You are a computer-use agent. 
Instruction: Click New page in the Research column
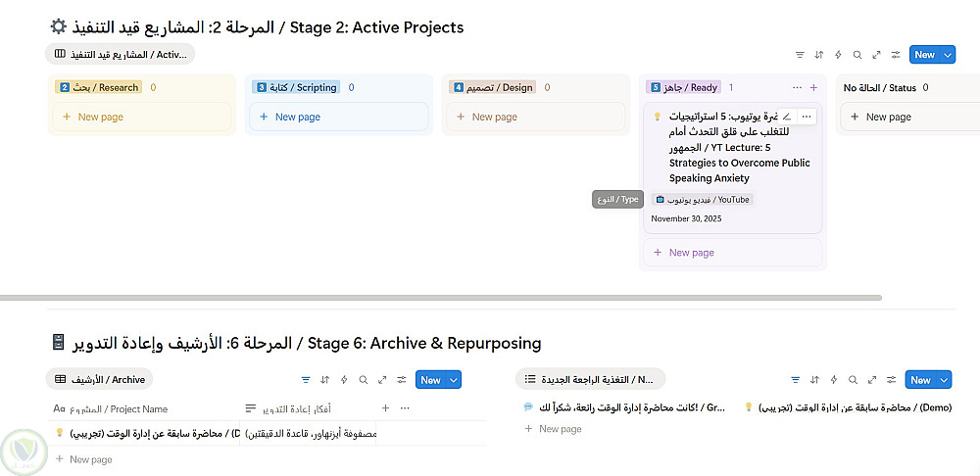100,117
